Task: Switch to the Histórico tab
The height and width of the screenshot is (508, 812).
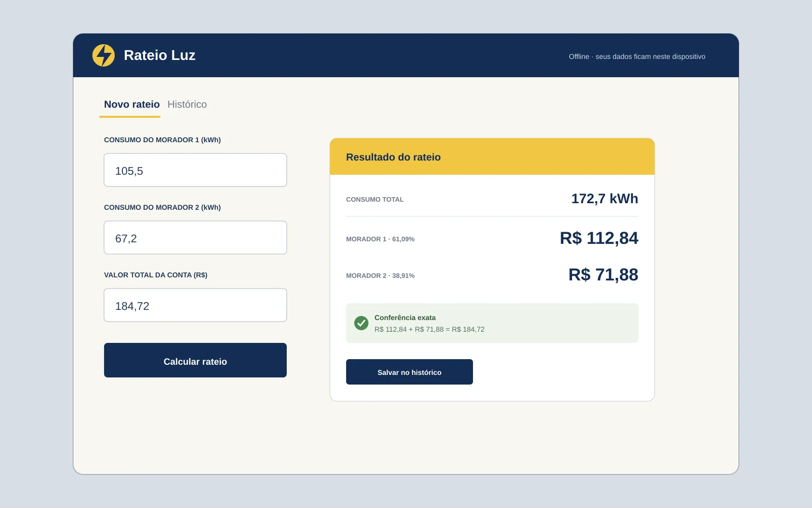Action: click(x=187, y=104)
